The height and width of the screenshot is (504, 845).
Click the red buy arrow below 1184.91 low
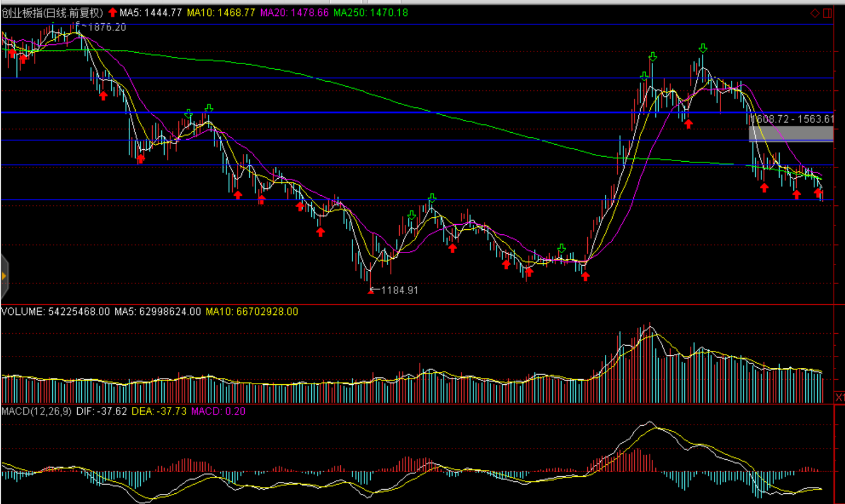pyautogui.click(x=371, y=291)
